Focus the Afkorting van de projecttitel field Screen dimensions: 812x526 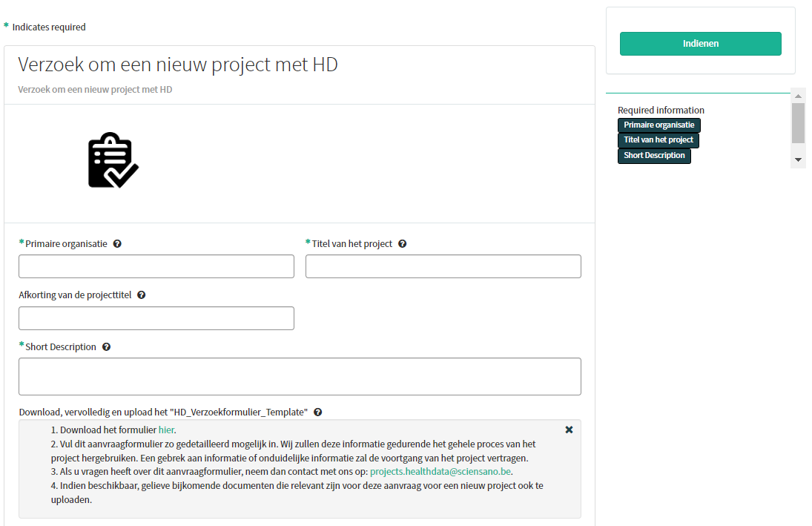coord(156,318)
